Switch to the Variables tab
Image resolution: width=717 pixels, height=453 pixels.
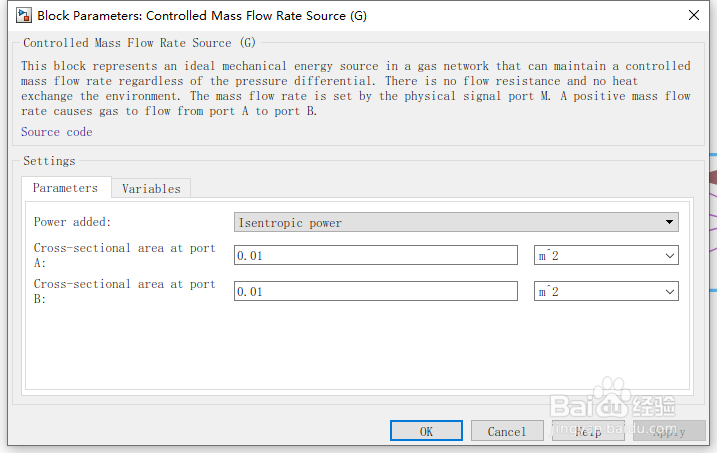tap(151, 189)
